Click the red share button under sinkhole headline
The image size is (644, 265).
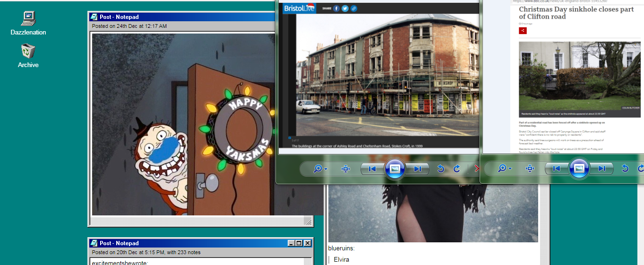click(x=523, y=31)
